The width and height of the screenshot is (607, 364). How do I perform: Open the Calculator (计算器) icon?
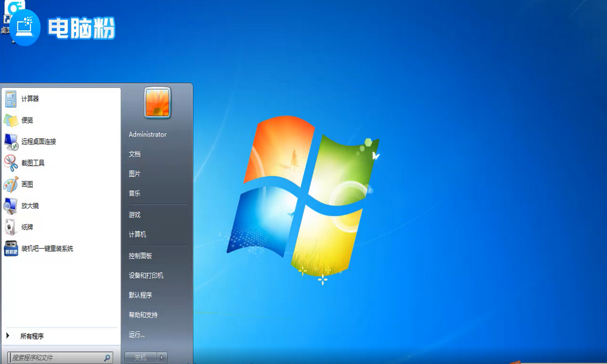tap(10, 99)
